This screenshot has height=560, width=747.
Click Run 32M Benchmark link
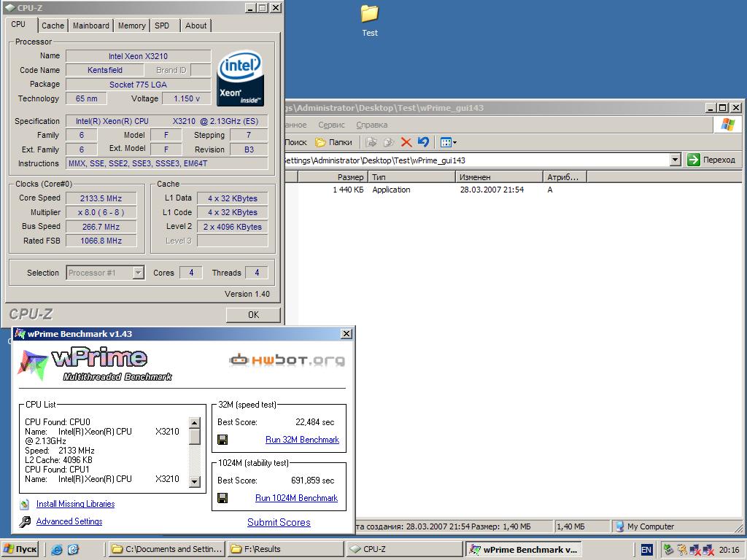click(302, 440)
